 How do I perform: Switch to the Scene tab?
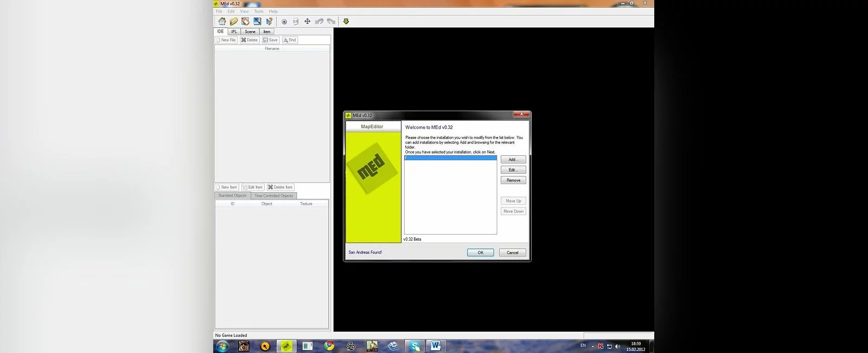[x=250, y=31]
